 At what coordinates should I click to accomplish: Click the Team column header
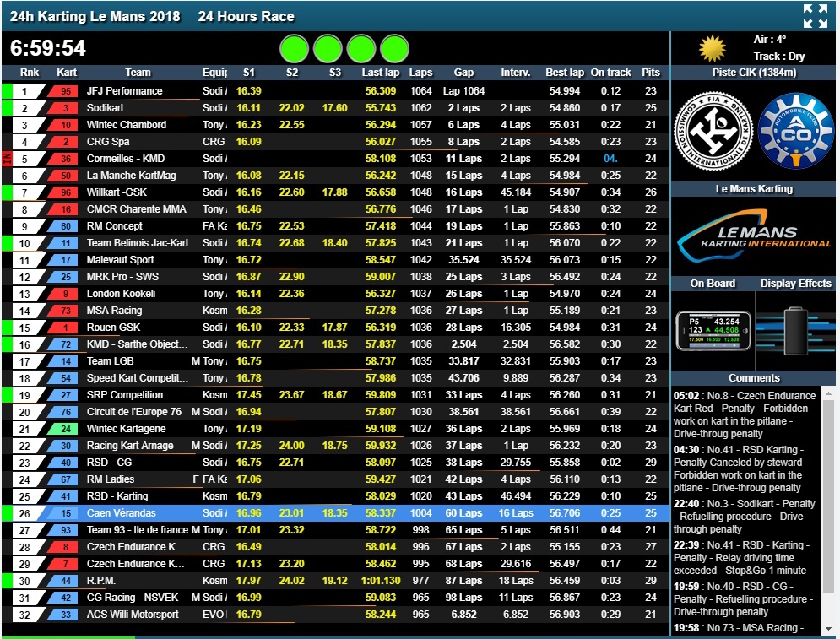pyautogui.click(x=138, y=73)
